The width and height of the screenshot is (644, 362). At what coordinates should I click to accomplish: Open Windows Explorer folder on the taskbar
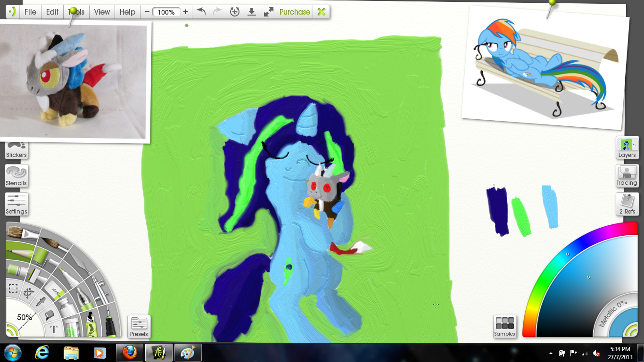click(x=71, y=353)
